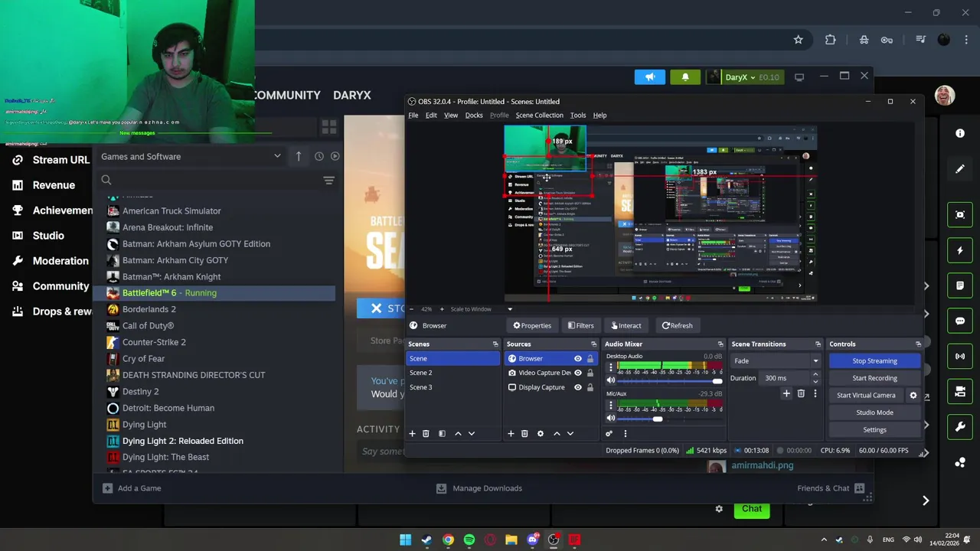
Task: Hide Video Capture Device source
Action: pos(578,373)
